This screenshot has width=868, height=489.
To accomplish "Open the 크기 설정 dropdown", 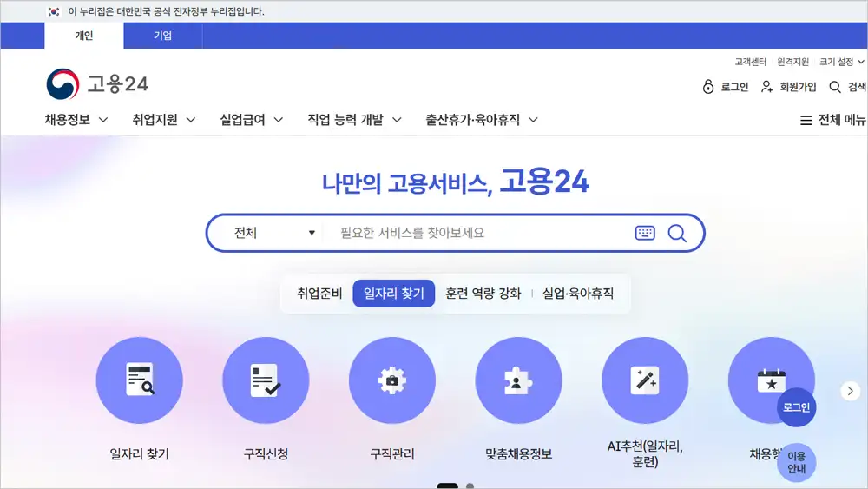I will (x=841, y=62).
